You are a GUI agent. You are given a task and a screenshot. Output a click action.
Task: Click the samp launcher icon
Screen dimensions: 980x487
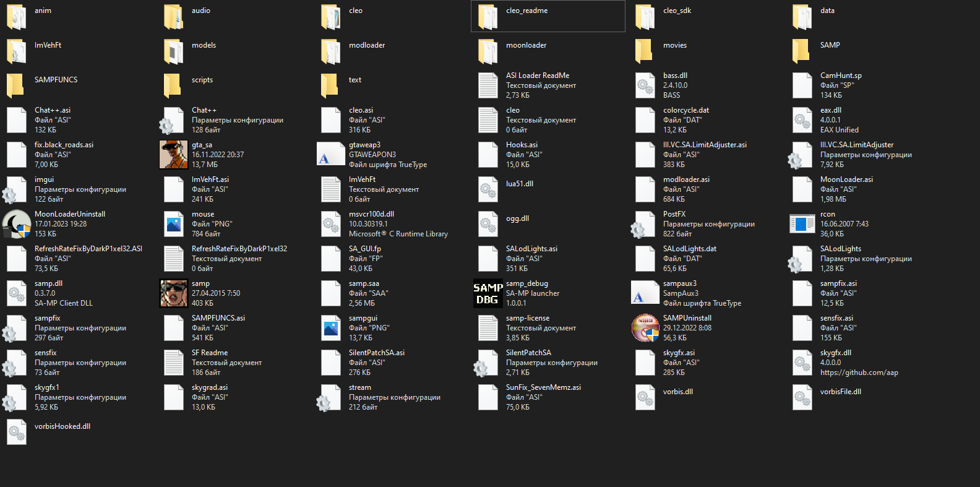point(173,293)
